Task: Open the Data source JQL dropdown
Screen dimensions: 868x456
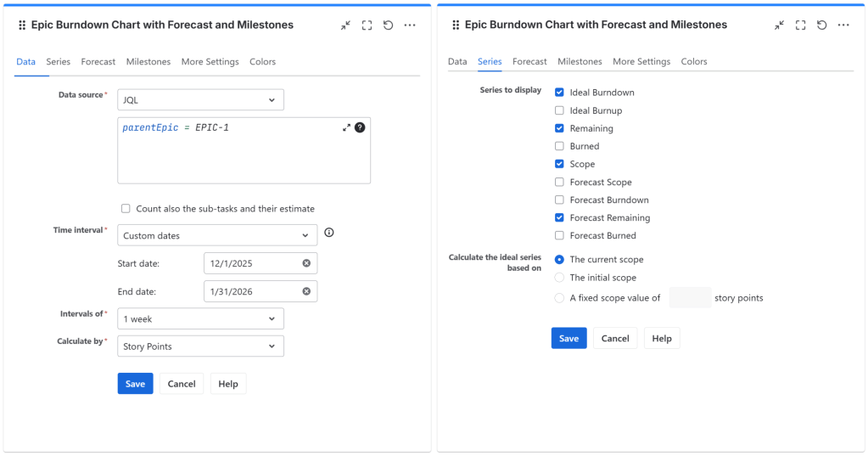Action: coord(200,100)
